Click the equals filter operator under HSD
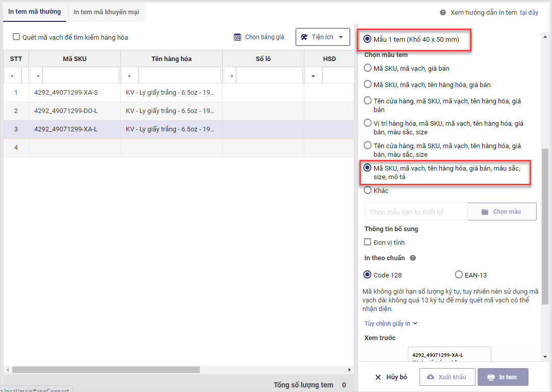This screenshot has width=552, height=392. tap(313, 76)
